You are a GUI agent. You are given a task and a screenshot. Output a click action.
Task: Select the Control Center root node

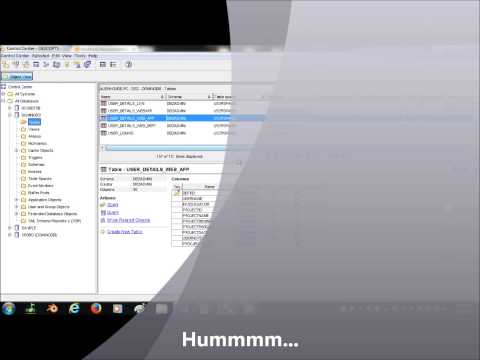20,87
